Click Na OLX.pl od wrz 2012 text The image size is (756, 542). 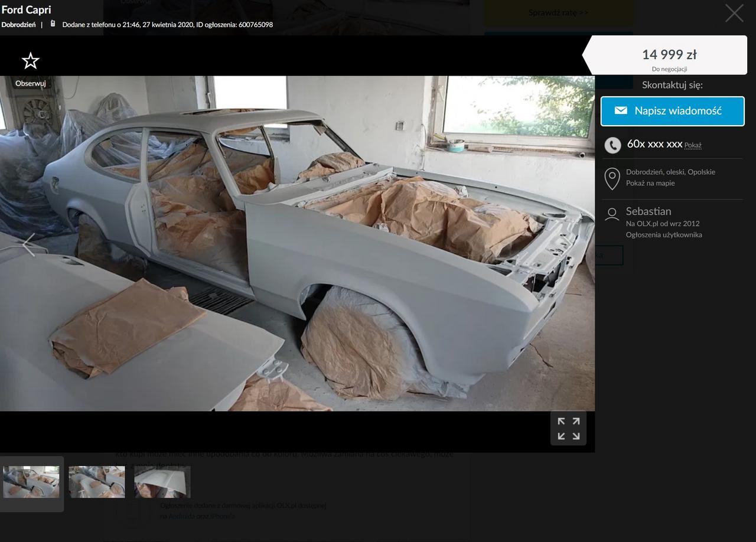[x=663, y=223]
